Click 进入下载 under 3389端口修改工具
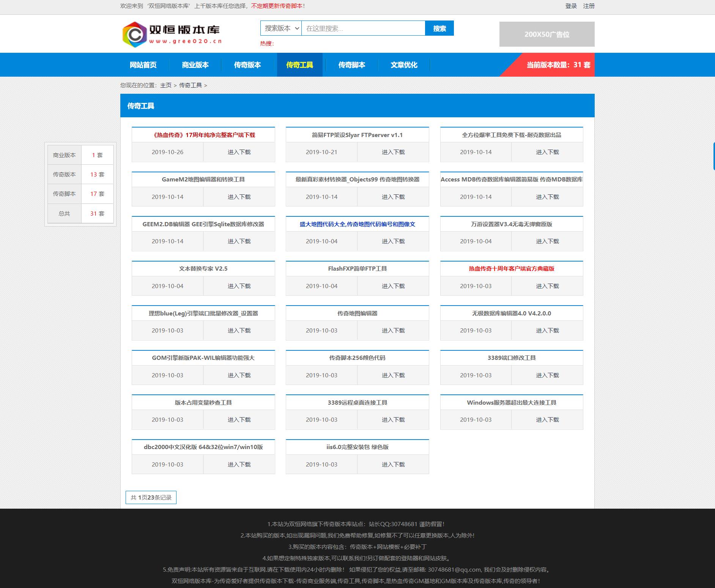The width and height of the screenshot is (715, 588). coord(547,375)
